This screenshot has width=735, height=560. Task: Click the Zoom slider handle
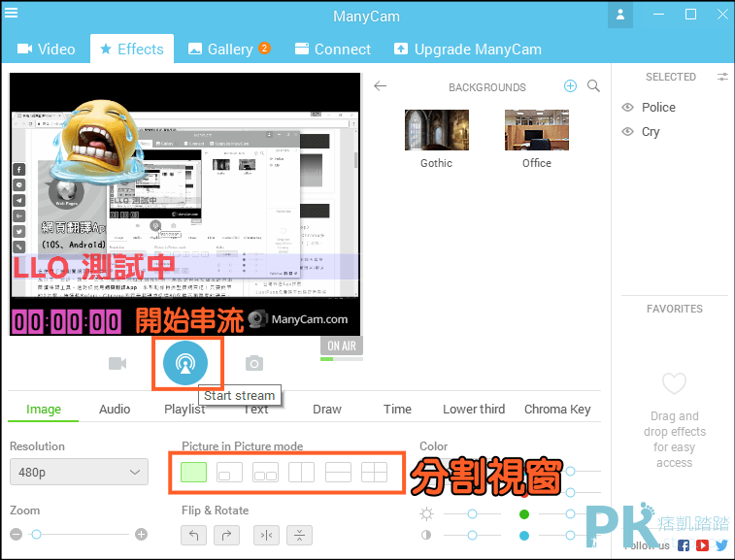36,534
